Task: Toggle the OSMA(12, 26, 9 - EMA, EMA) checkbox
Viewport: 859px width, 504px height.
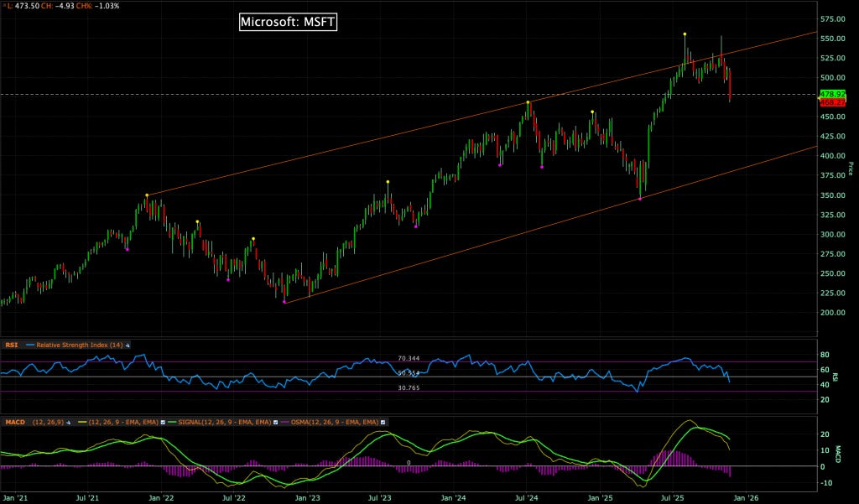Action: pyautogui.click(x=383, y=422)
